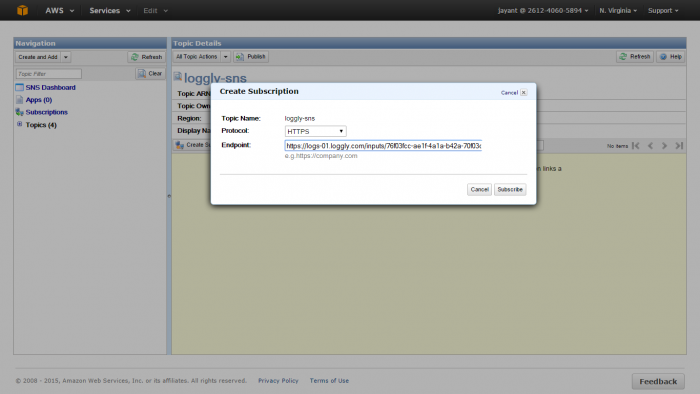The width and height of the screenshot is (700, 394).
Task: Open the Terms of Use link
Action: [329, 381]
